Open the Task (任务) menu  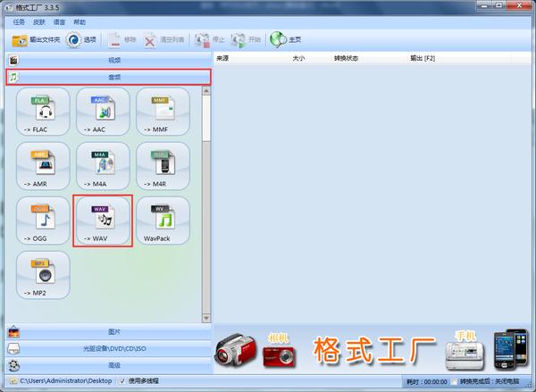pos(19,22)
